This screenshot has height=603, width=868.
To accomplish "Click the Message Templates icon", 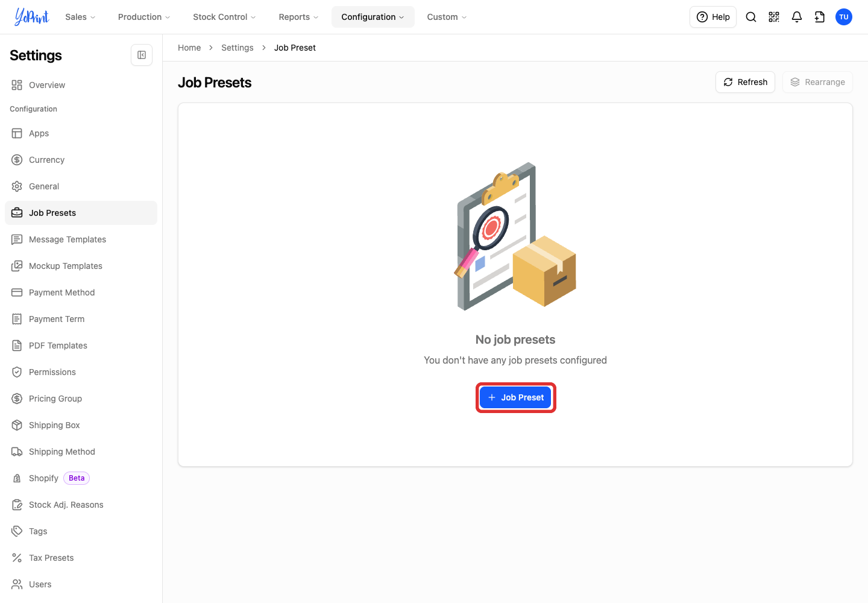I will (x=17, y=239).
